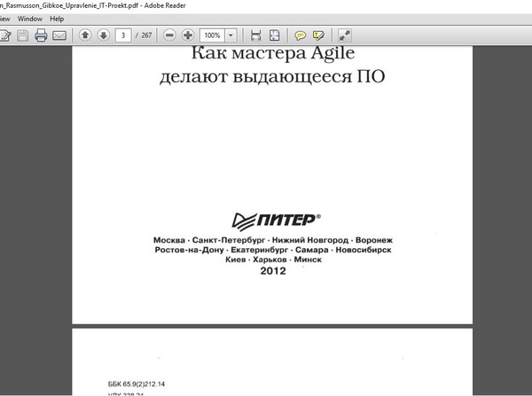Add a sticky note comment
This screenshot has height=396, width=532.
pyautogui.click(x=300, y=35)
